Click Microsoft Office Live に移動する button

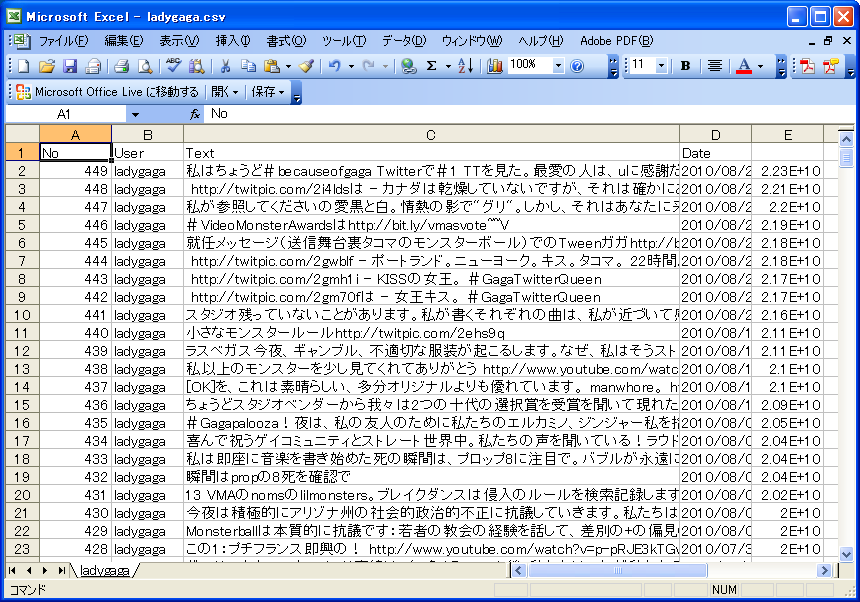(x=108, y=92)
